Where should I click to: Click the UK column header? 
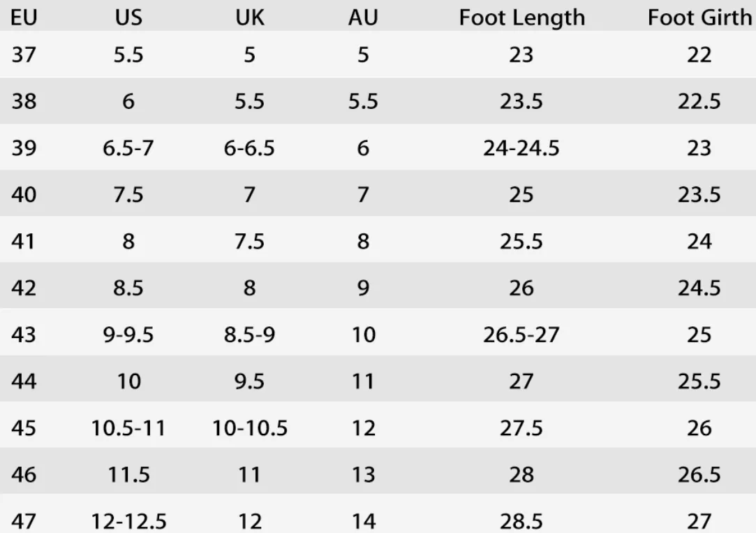click(250, 17)
